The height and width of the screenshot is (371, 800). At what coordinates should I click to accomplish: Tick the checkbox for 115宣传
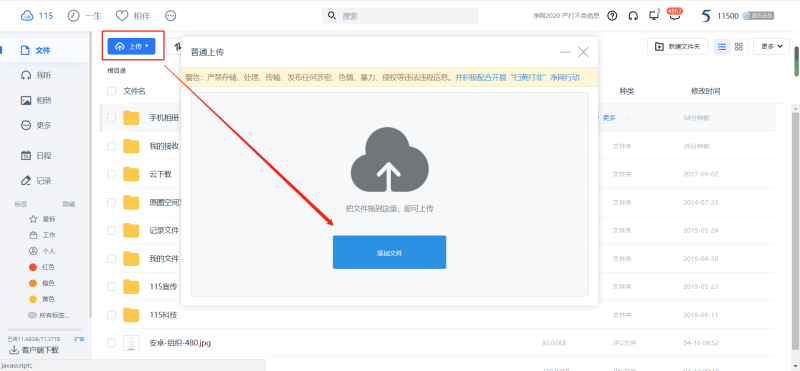click(x=111, y=287)
